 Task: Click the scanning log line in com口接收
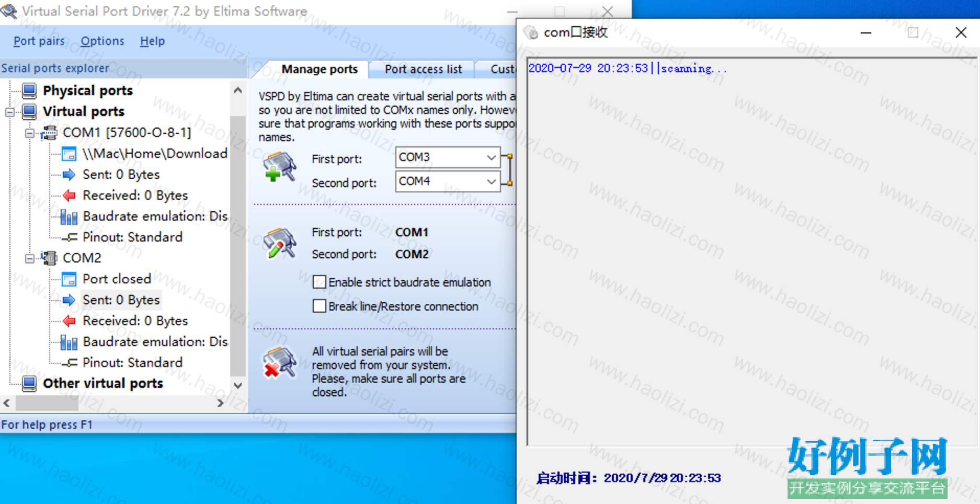(x=628, y=68)
